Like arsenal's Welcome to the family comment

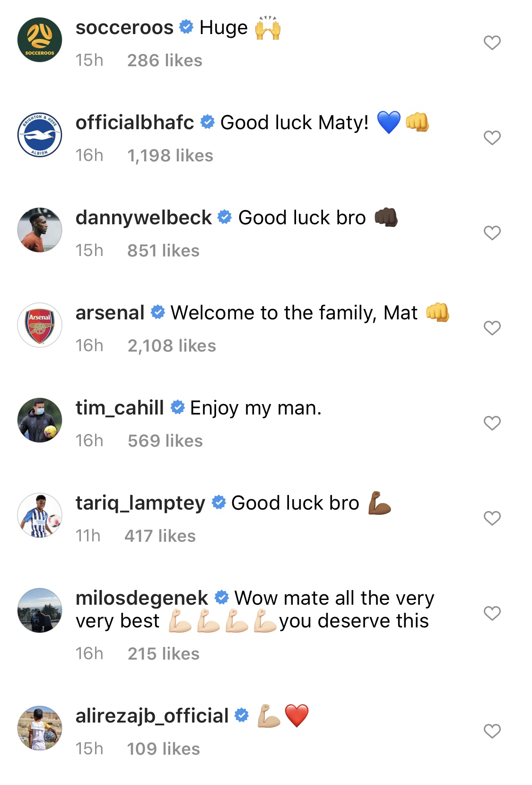pos(492,328)
